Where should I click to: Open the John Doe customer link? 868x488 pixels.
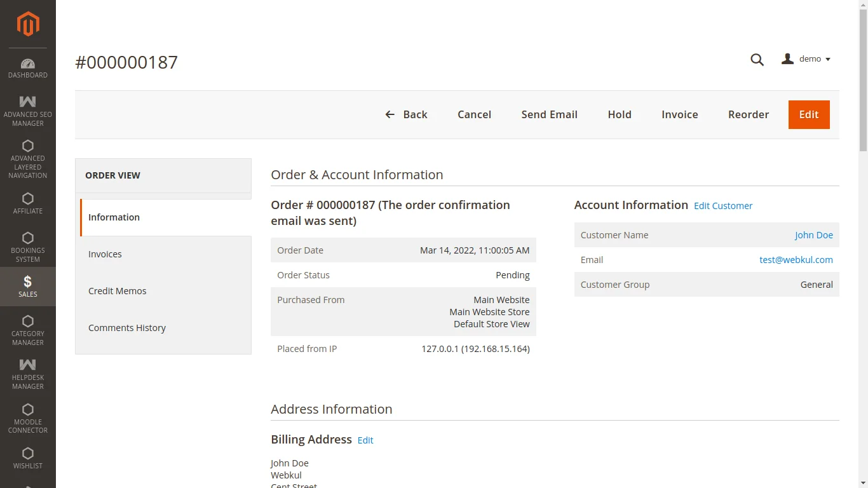pos(813,235)
